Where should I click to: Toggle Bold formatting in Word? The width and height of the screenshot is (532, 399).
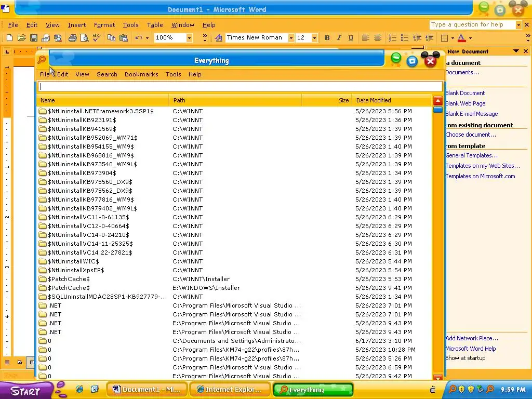(327, 37)
